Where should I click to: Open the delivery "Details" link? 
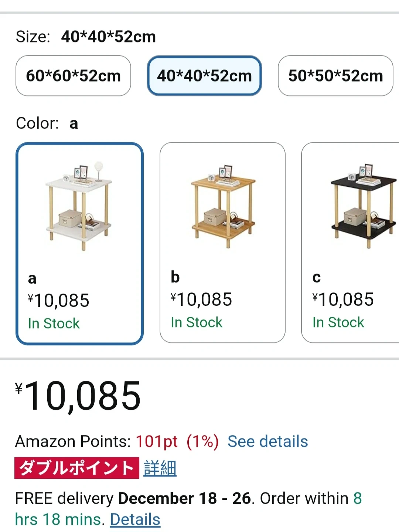135,519
